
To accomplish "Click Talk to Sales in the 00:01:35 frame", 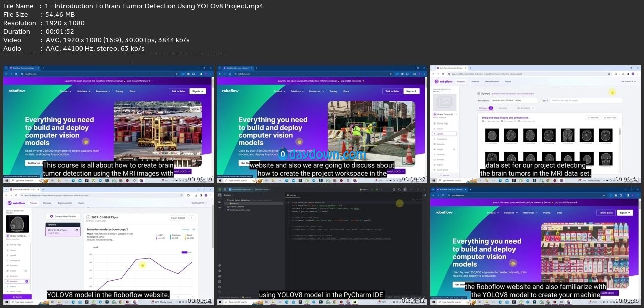I will click(x=606, y=213).
